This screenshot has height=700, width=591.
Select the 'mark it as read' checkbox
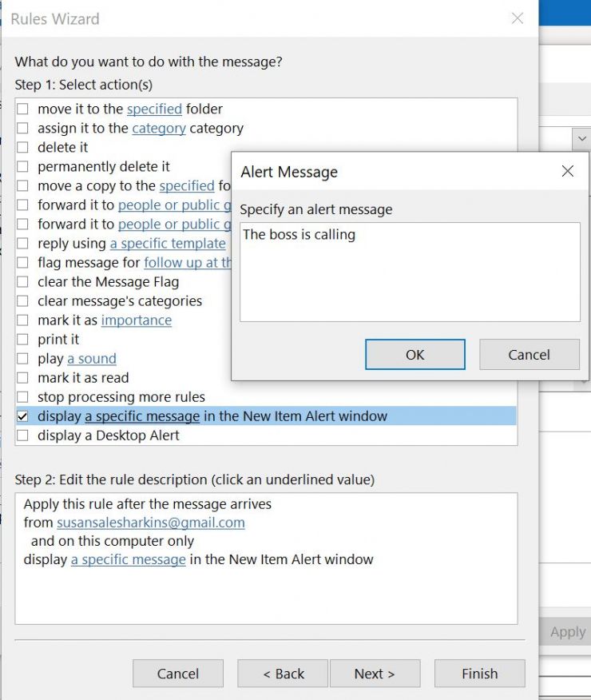coord(23,378)
